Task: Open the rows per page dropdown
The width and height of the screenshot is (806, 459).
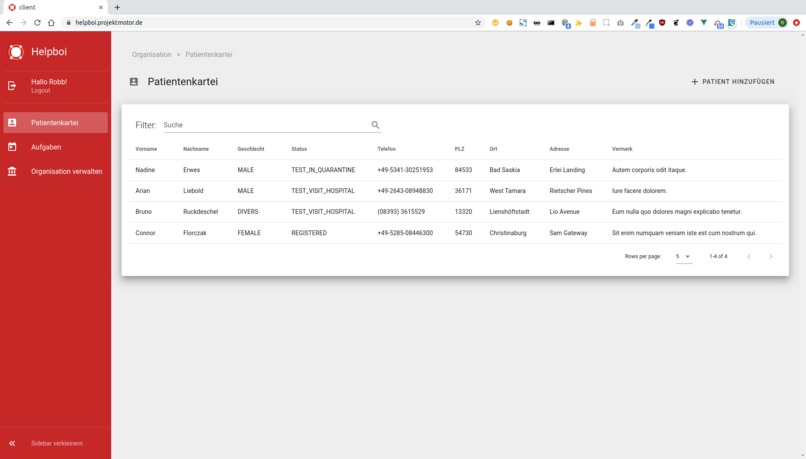Action: (x=684, y=256)
